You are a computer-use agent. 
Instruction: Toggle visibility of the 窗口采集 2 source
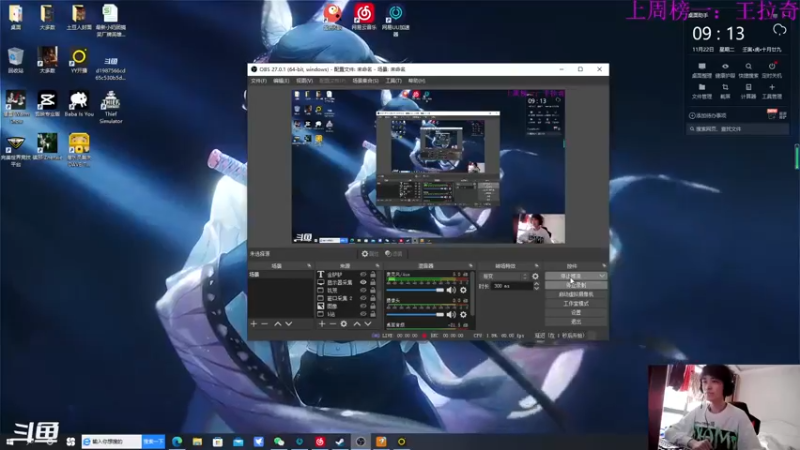click(x=363, y=298)
